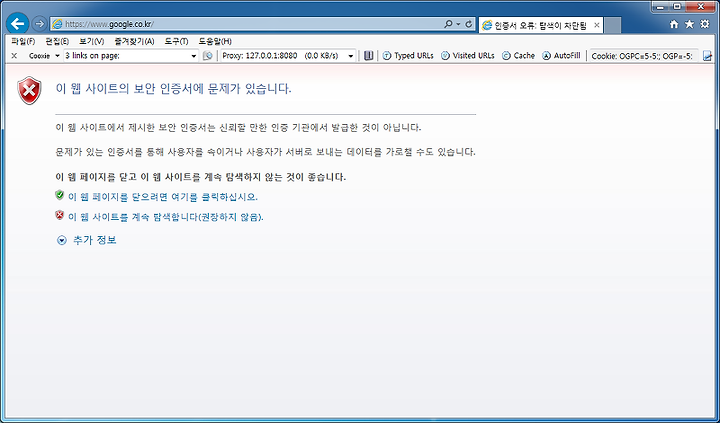Minimize the browser window
The width and height of the screenshot is (720, 423).
(x=661, y=7)
